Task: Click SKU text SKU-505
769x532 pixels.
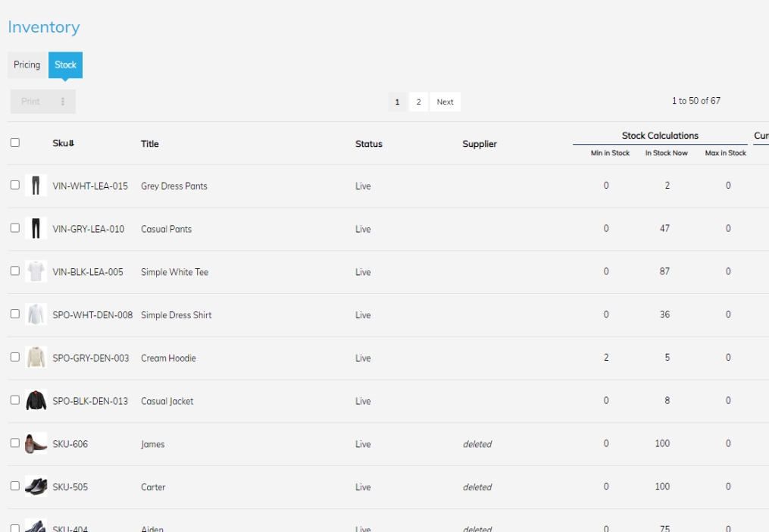Action: coord(70,487)
